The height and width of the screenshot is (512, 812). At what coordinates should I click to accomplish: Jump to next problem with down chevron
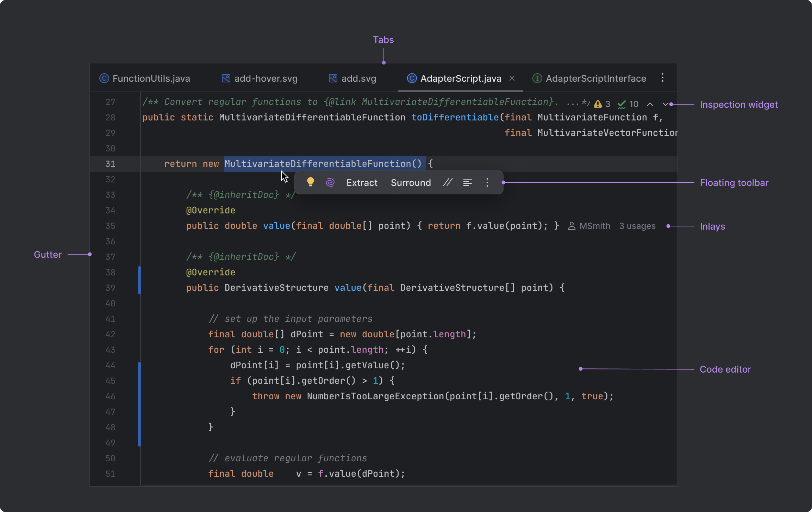(x=666, y=104)
